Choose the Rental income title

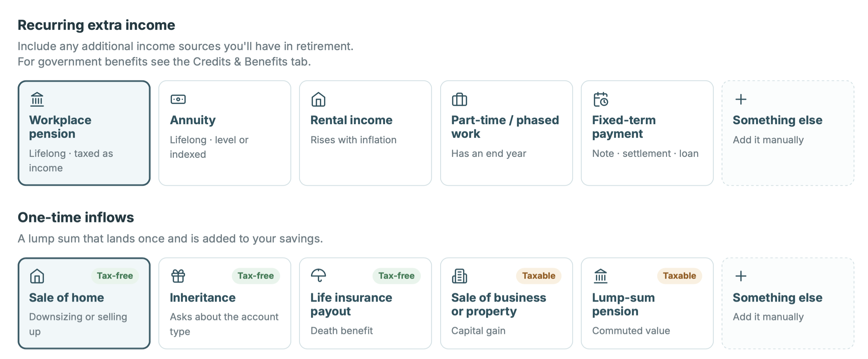351,120
